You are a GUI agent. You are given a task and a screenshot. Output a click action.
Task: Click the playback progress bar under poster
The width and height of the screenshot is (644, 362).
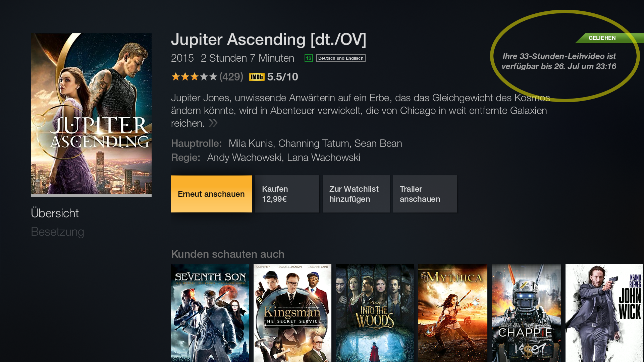[91, 195]
